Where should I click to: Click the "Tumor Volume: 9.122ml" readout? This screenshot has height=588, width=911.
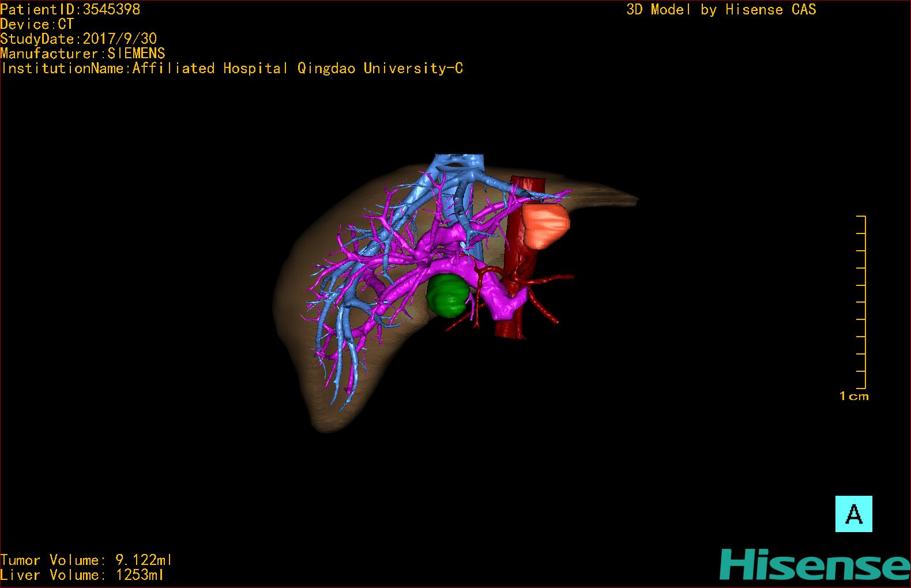(x=86, y=560)
